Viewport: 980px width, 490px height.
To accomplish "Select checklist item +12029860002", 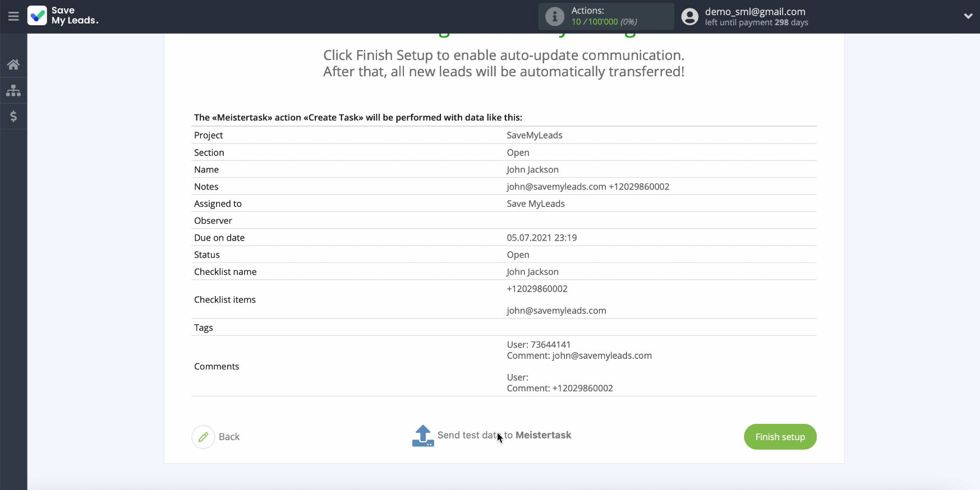I will click(537, 289).
